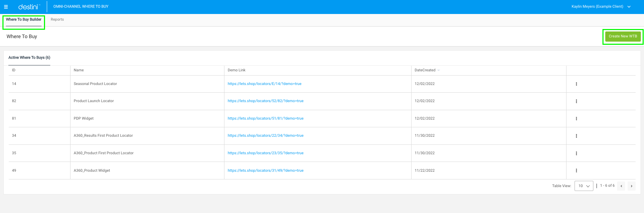Open more options for PDP Widget row
Screen dimensions: 644x213
576,119
